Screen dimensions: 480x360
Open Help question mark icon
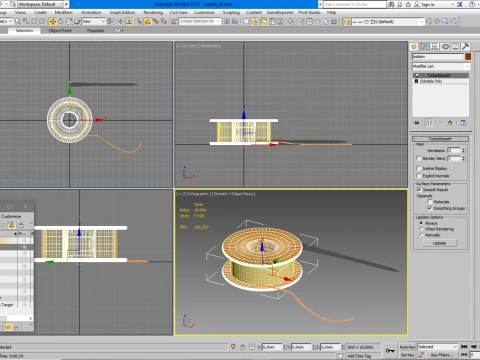point(472,4)
